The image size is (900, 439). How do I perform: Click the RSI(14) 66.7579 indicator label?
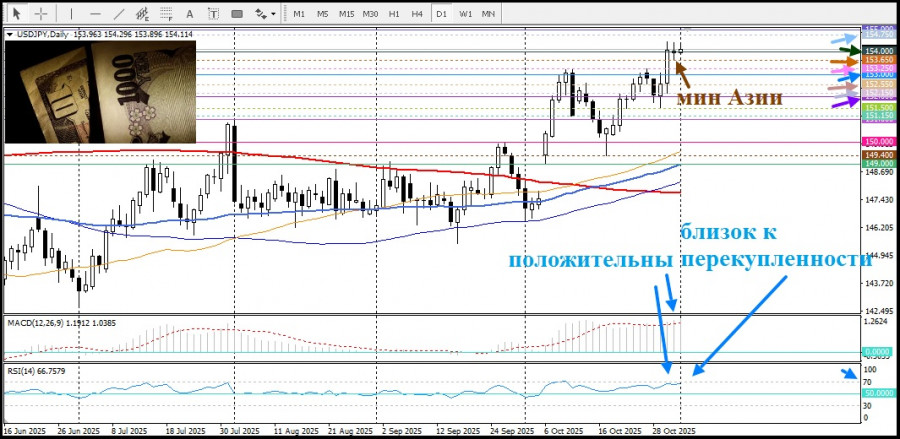[x=36, y=371]
